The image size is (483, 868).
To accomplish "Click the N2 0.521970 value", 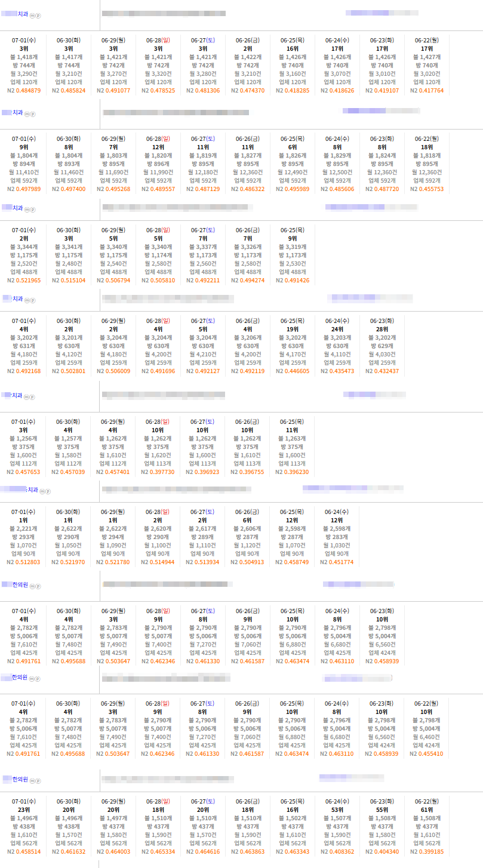I will click(69, 562).
